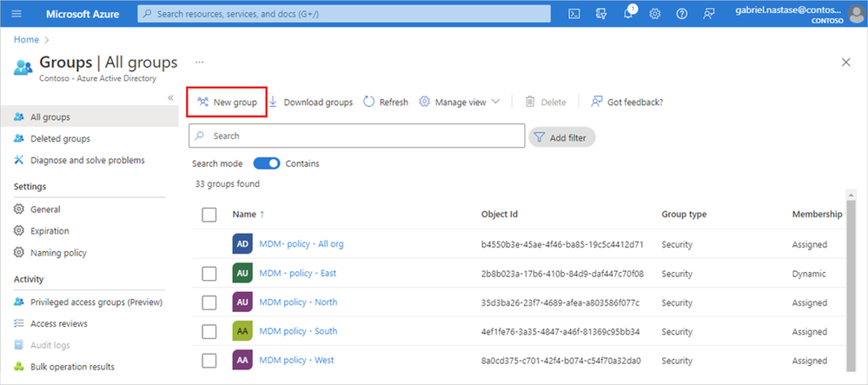This screenshot has height=385, width=868.
Task: Open MDM- policy - All org group
Action: [301, 243]
